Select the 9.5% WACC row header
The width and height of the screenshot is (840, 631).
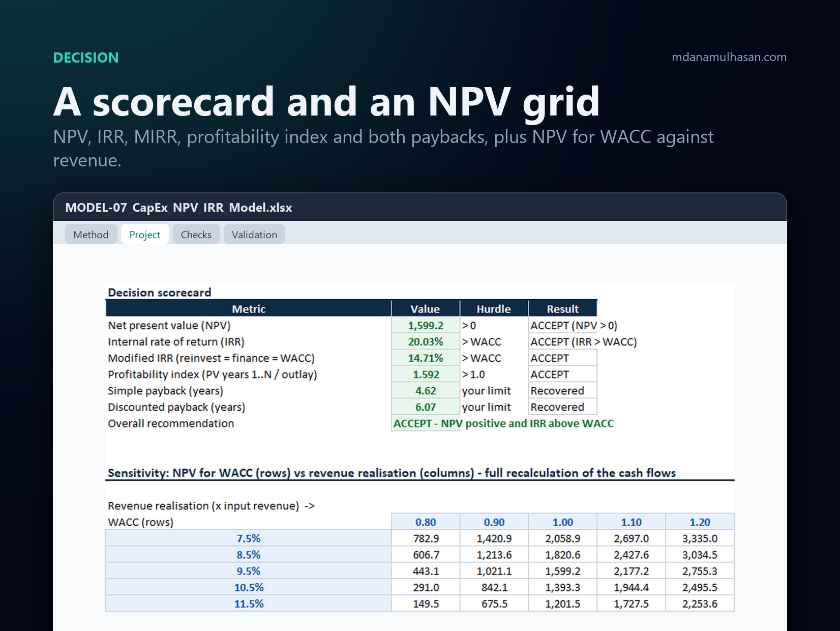tap(249, 571)
